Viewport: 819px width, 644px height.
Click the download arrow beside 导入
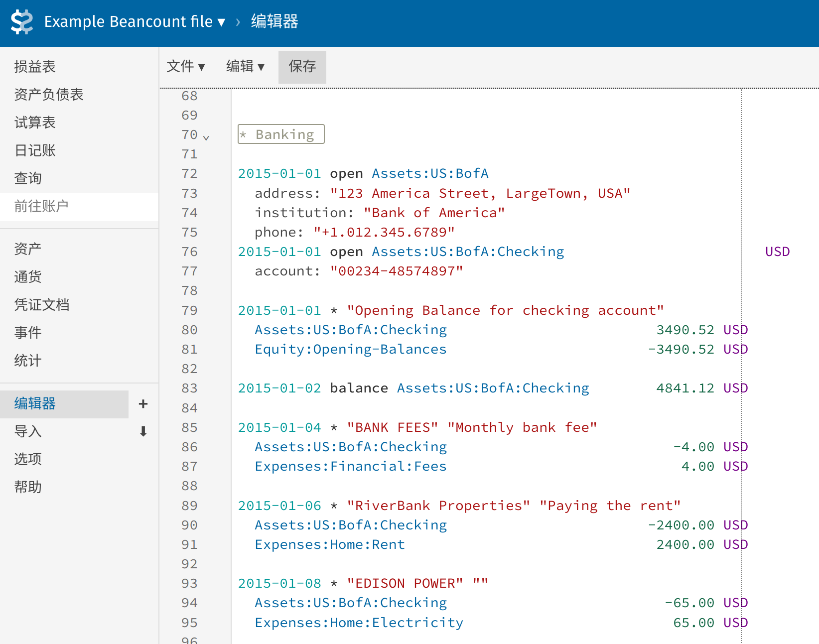pyautogui.click(x=143, y=431)
